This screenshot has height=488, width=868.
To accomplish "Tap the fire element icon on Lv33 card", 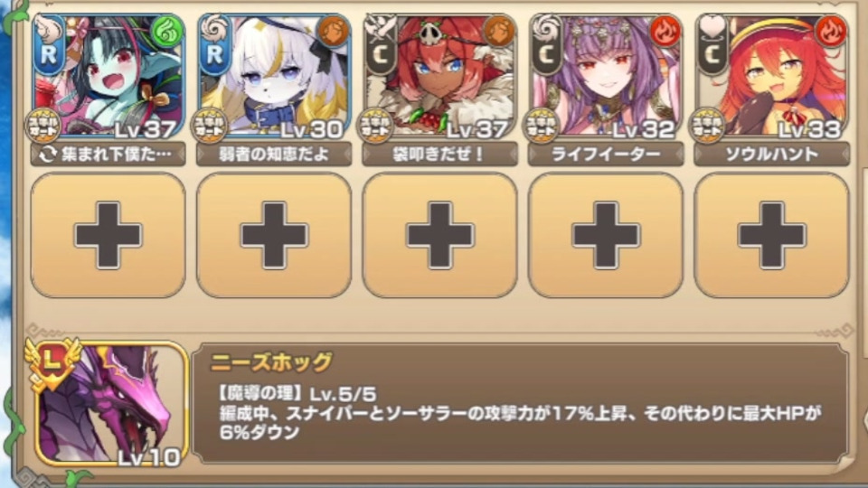I will (830, 33).
